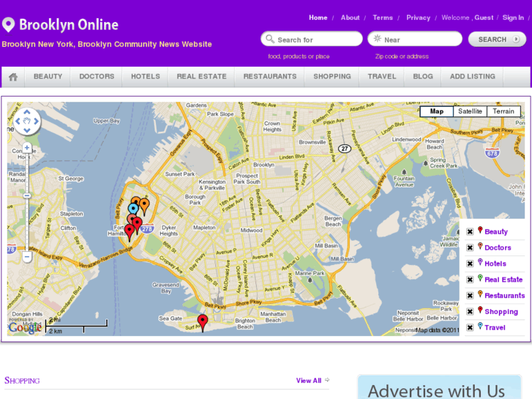Open the Shopping category menu
This screenshot has width=532, height=399.
click(332, 77)
